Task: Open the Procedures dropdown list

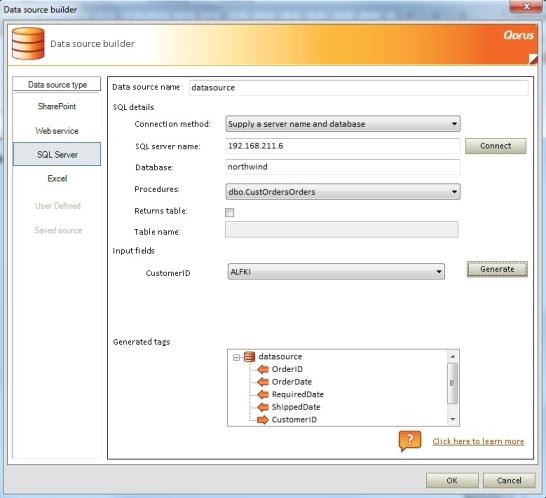Action: pyautogui.click(x=343, y=192)
